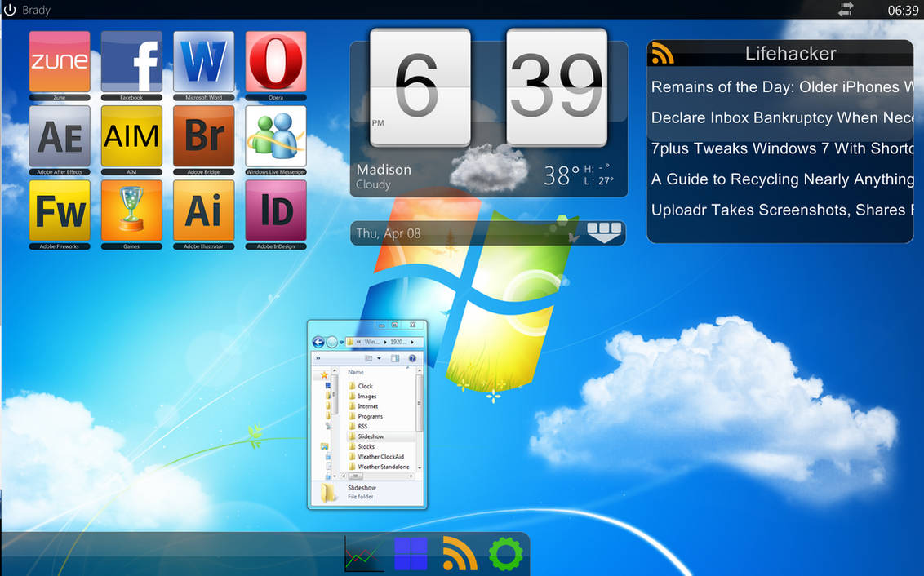The image size is (924, 576).
Task: Click the cloud weather icon in clock widget
Action: pos(489,166)
